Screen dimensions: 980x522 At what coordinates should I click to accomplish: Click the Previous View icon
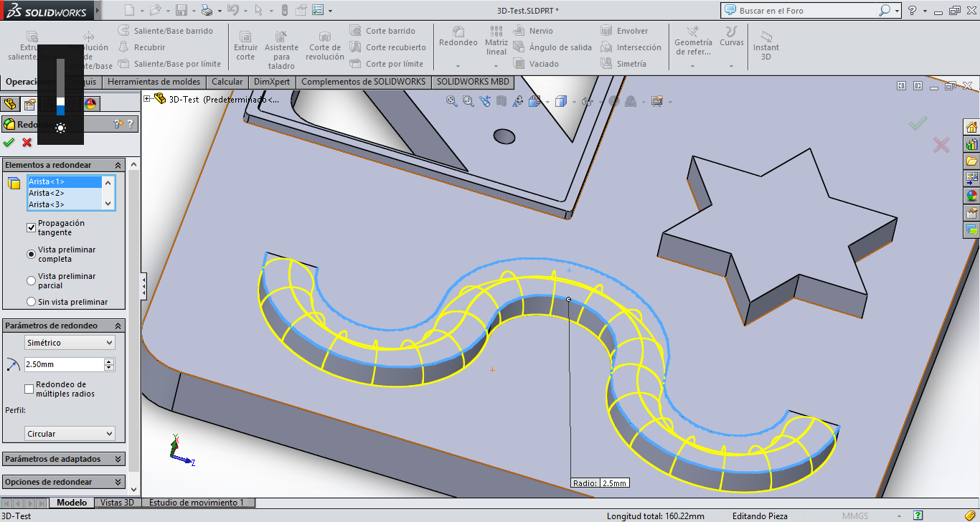tap(485, 101)
